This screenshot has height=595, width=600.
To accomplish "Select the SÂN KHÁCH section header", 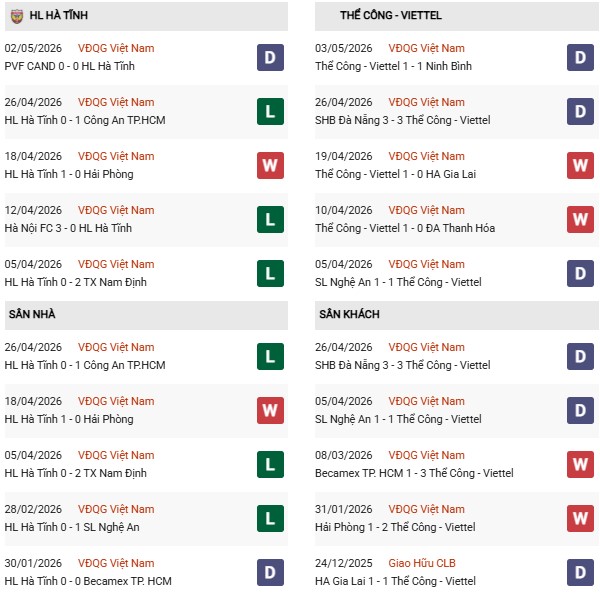I will click(x=457, y=315).
